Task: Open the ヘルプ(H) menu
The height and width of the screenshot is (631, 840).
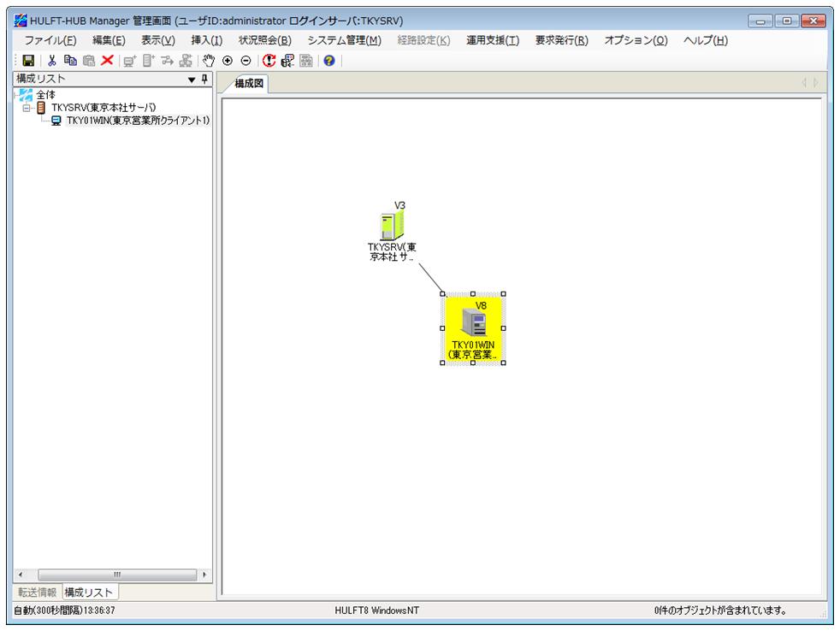Action: 706,40
